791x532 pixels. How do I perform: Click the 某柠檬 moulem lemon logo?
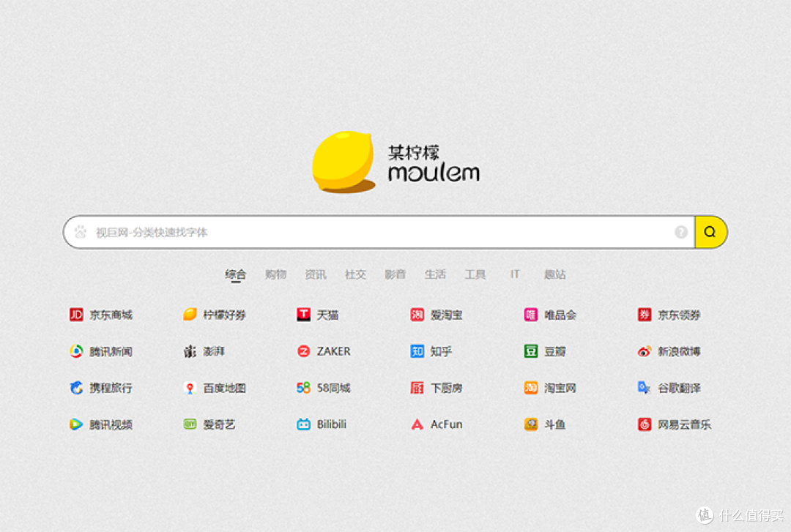tap(395, 162)
